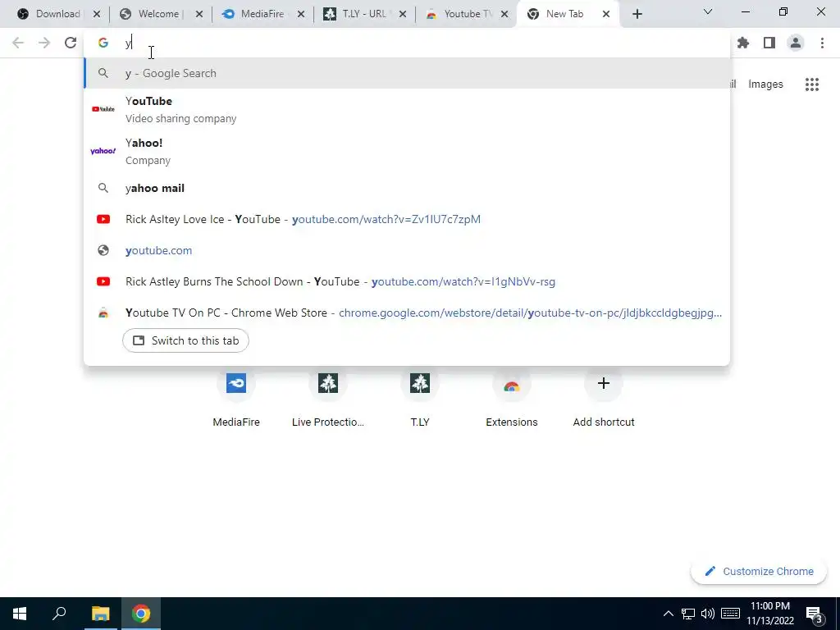The width and height of the screenshot is (840, 630).
Task: Toggle the side panel icon
Action: click(769, 43)
